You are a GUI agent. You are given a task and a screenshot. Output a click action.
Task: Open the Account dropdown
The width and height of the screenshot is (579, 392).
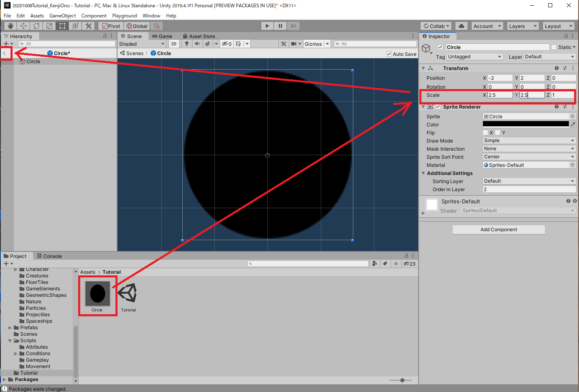[487, 26]
